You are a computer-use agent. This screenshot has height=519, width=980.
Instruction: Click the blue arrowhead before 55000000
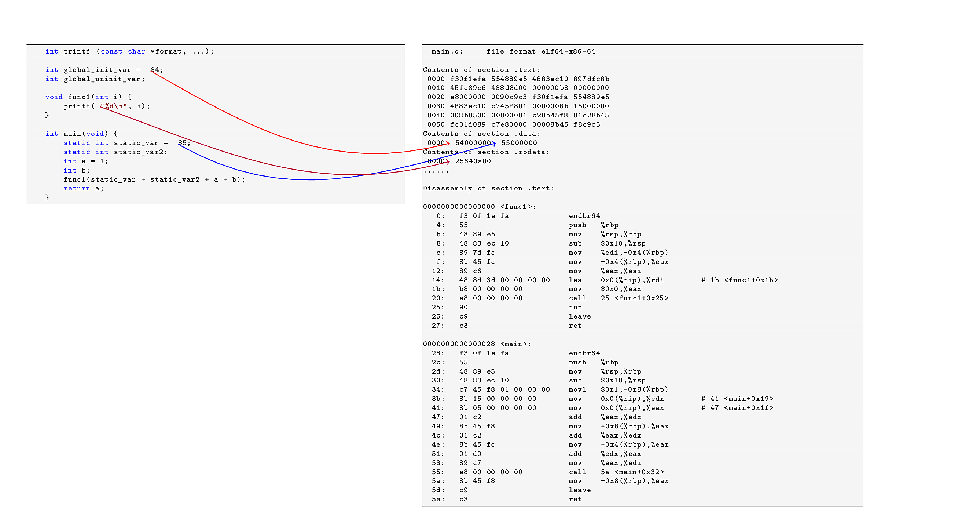tap(494, 143)
